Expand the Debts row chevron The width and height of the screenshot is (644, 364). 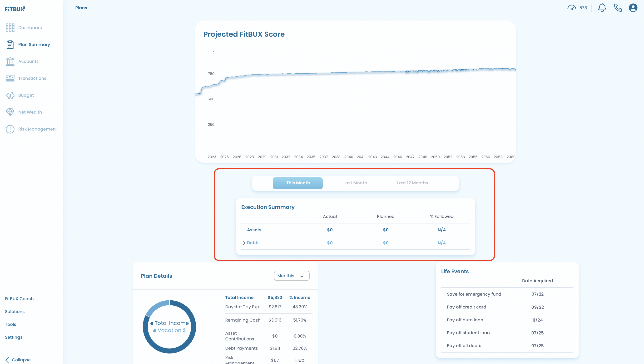pos(244,243)
